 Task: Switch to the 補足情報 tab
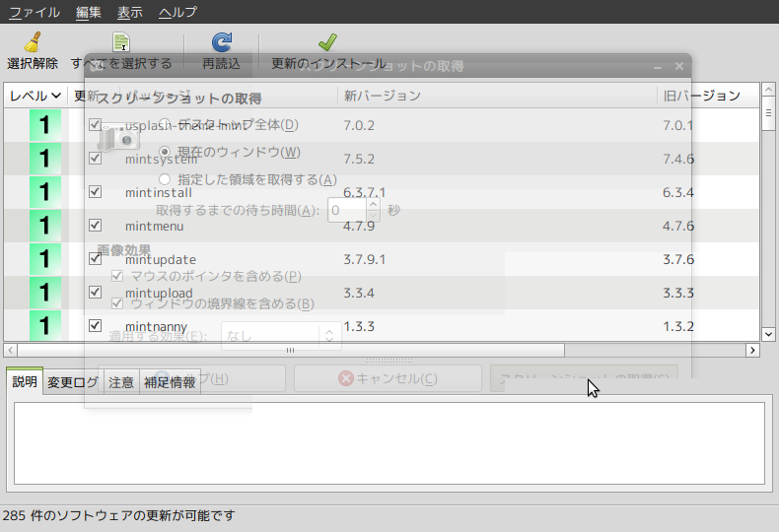[x=170, y=382]
